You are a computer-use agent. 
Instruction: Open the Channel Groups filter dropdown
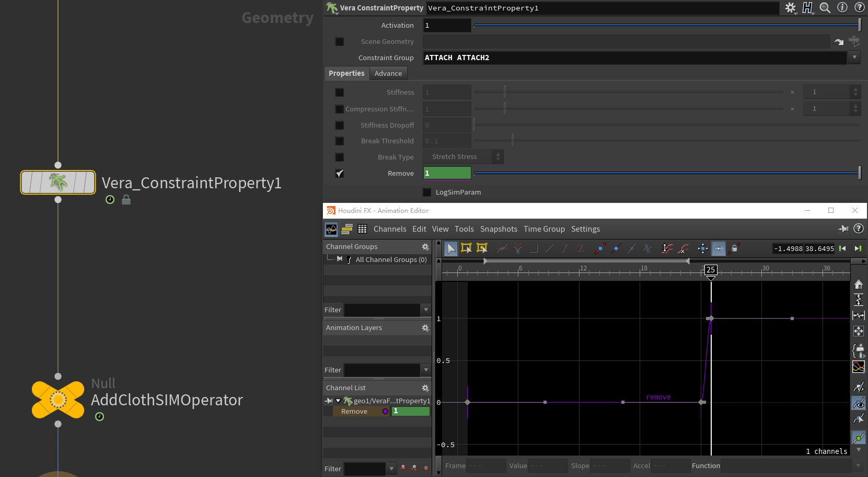click(426, 310)
